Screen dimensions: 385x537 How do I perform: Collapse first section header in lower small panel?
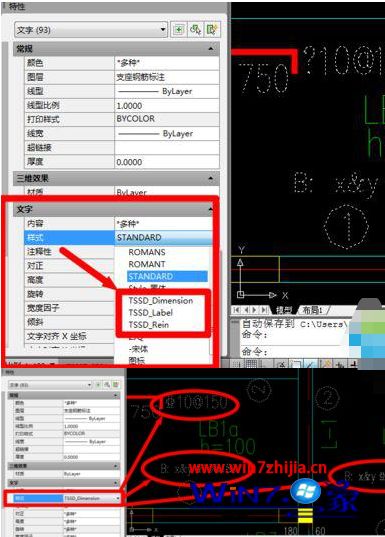pyautogui.click(x=115, y=395)
